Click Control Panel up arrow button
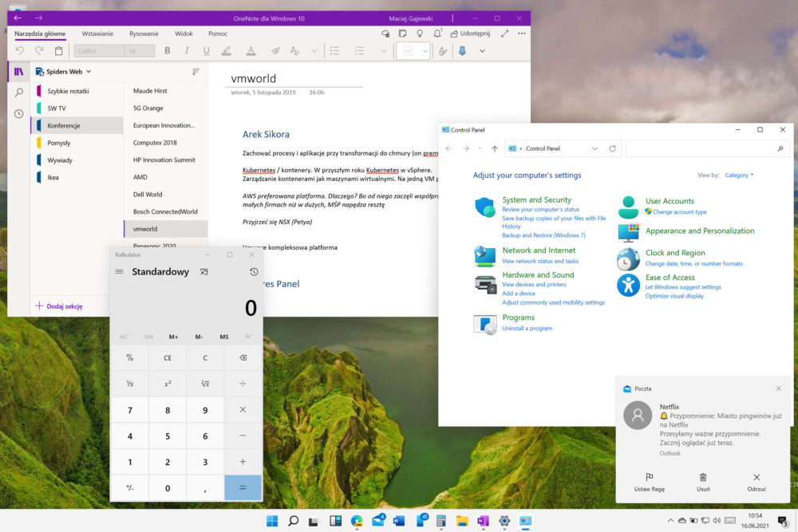The width and height of the screenshot is (798, 532). click(x=495, y=148)
